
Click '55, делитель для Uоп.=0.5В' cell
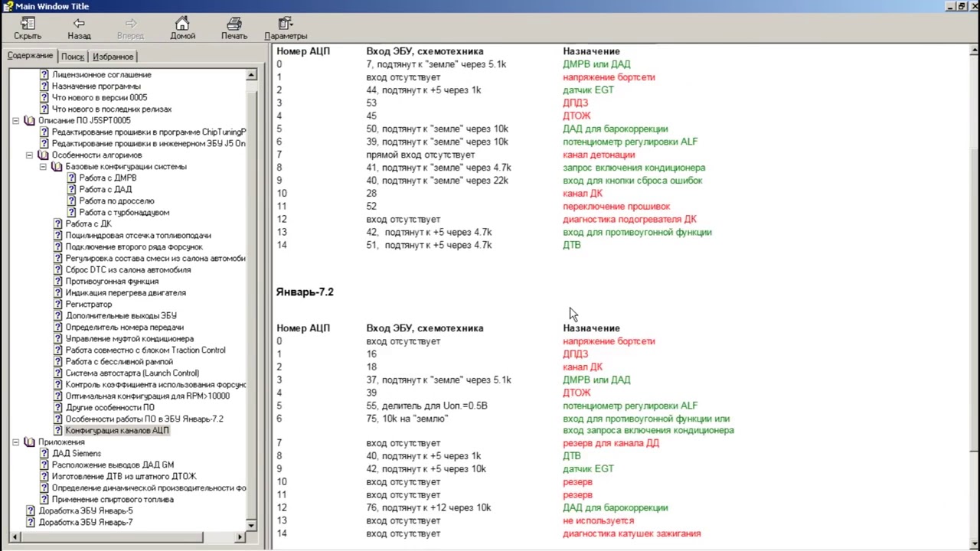click(x=426, y=406)
